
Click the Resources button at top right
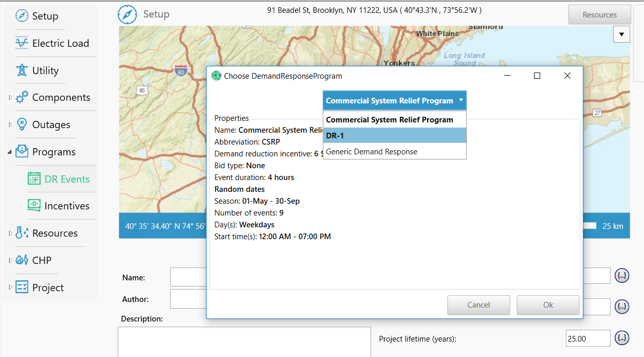[x=599, y=15]
